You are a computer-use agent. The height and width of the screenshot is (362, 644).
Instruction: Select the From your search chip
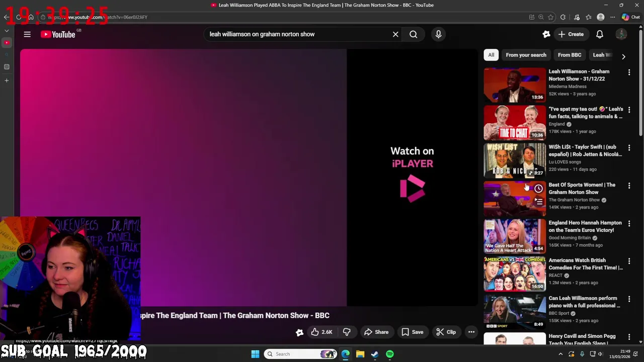tap(526, 55)
